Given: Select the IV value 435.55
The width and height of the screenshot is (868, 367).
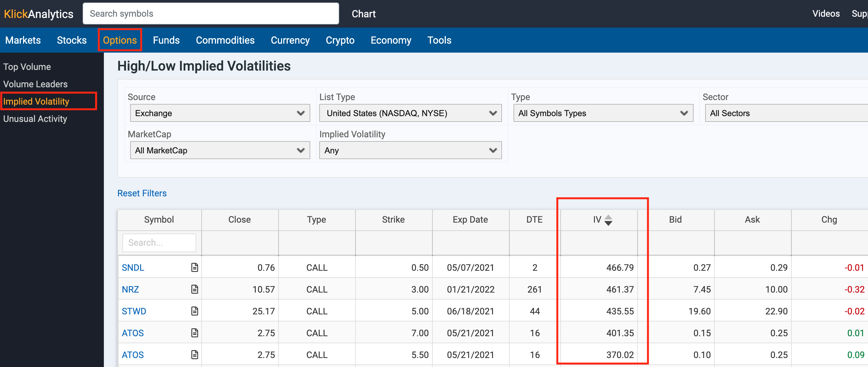Looking at the screenshot, I should point(620,311).
